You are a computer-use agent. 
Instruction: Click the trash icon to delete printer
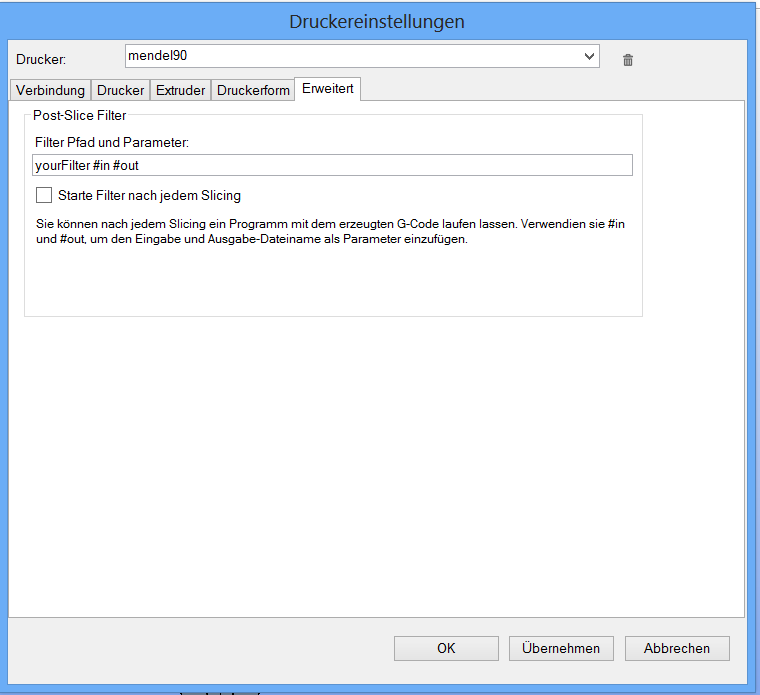click(628, 60)
